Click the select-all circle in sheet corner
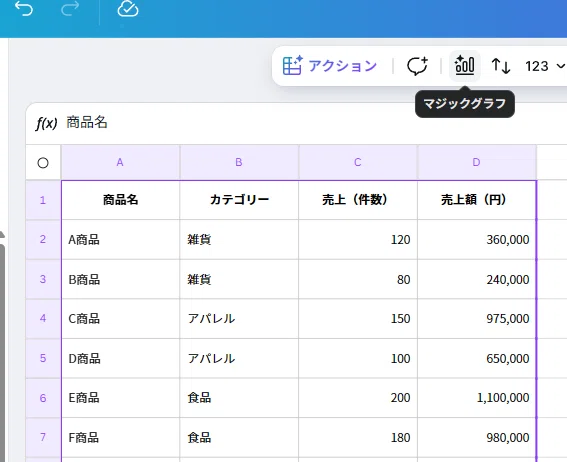This screenshot has height=462, width=567. (43, 163)
